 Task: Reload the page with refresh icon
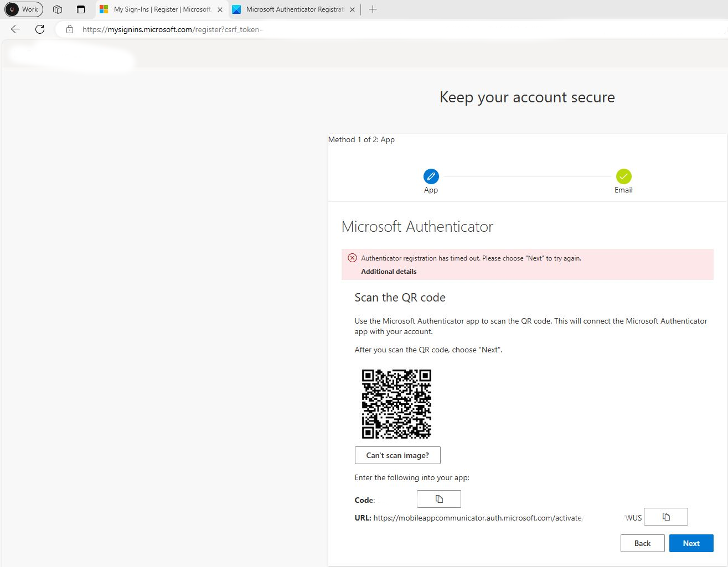point(40,29)
